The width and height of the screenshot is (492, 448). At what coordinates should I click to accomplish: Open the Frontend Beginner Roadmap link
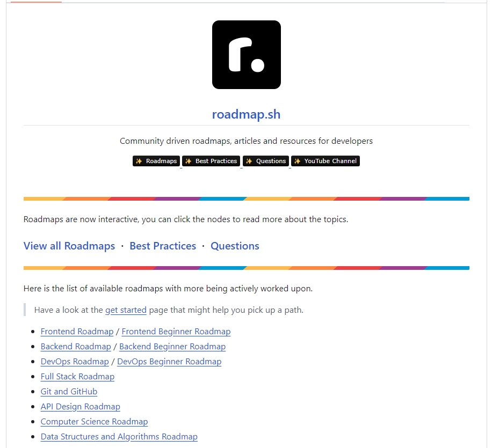click(x=176, y=332)
